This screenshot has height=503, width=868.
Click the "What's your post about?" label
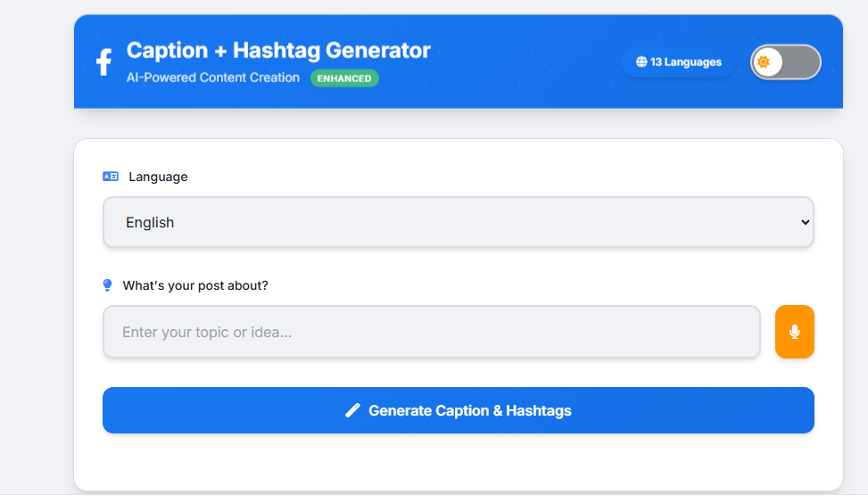[194, 285]
